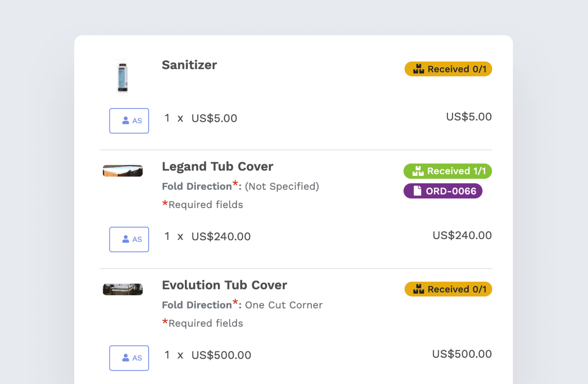Click person icon in Evolution Tub Cover assignee
Image resolution: width=588 pixels, height=384 pixels.
pos(126,358)
